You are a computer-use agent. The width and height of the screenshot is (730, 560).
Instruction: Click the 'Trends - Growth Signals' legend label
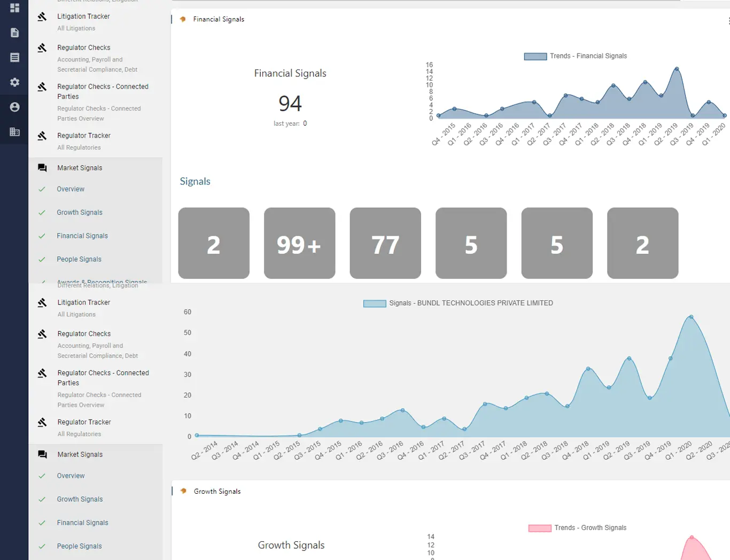590,528
